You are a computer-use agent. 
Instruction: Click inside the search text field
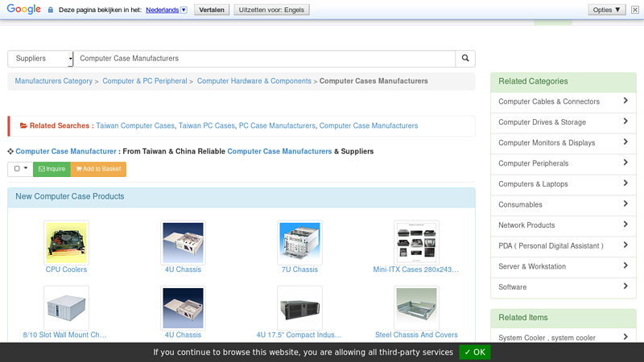[x=264, y=58]
